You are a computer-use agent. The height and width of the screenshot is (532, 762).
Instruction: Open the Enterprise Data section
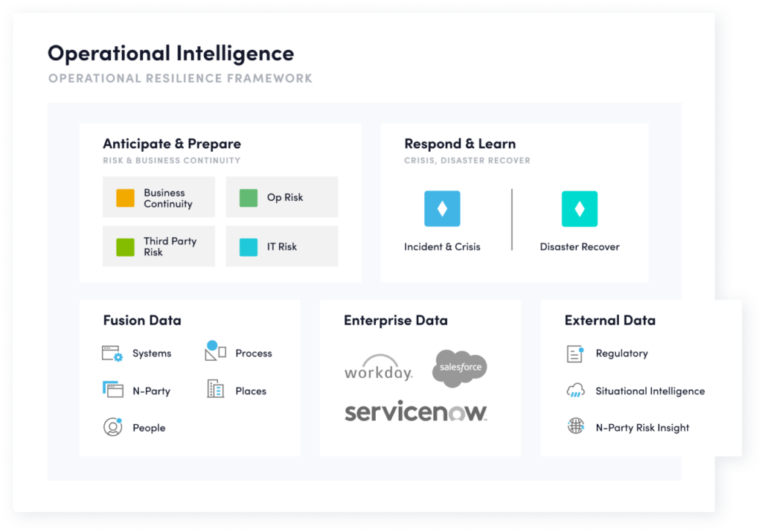tap(395, 320)
